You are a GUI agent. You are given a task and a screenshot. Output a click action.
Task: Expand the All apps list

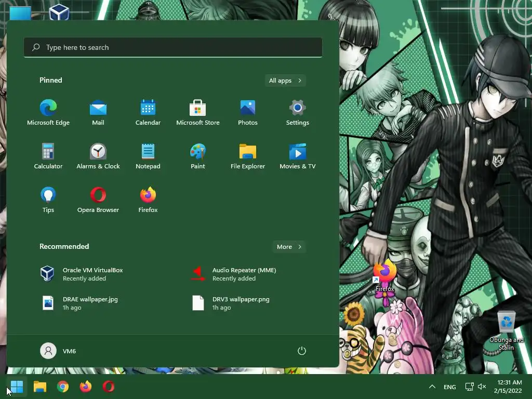coord(285,81)
